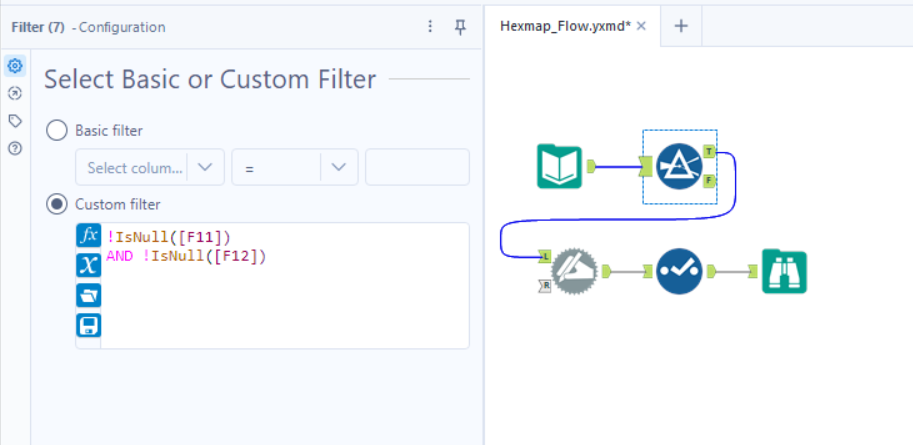Click the Input Data tool output anchor
The image size is (913, 445).
[x=591, y=167]
